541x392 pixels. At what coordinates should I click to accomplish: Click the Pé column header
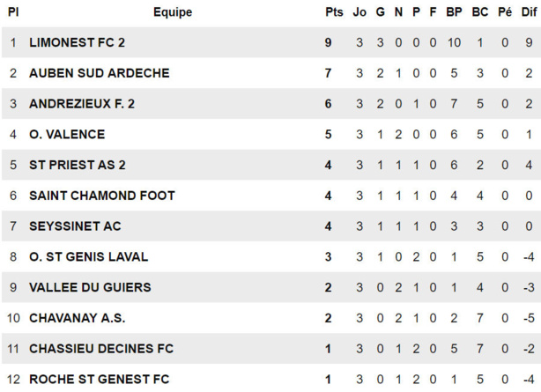[504, 12]
